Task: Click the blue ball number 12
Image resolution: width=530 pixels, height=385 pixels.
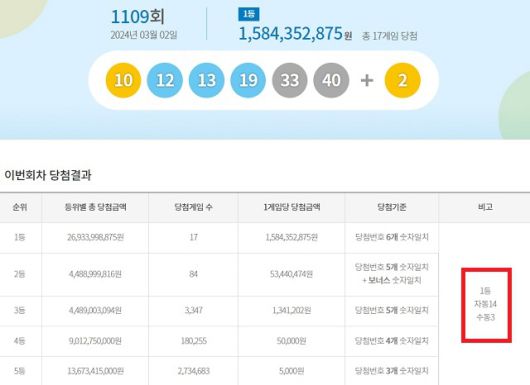Action: pos(165,80)
